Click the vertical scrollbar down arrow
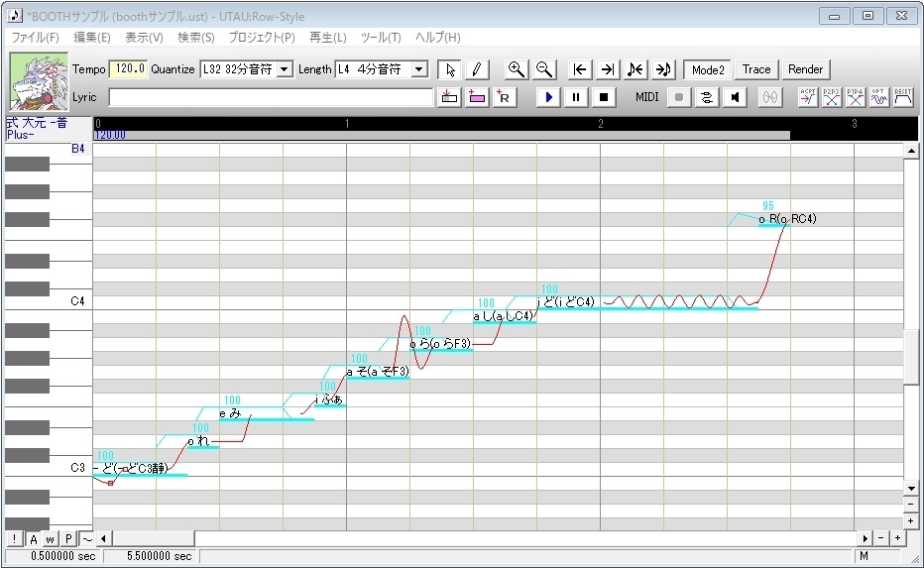The width and height of the screenshot is (924, 568). click(911, 489)
